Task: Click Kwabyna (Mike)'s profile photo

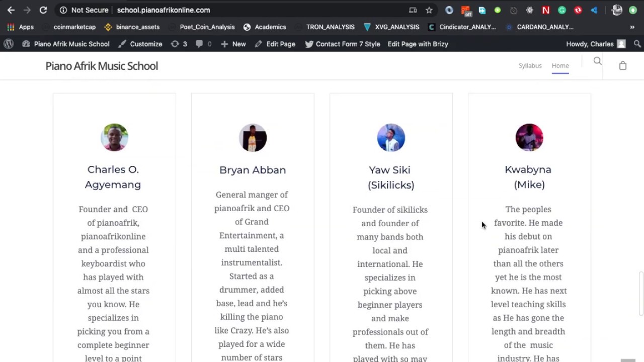Action: (529, 137)
